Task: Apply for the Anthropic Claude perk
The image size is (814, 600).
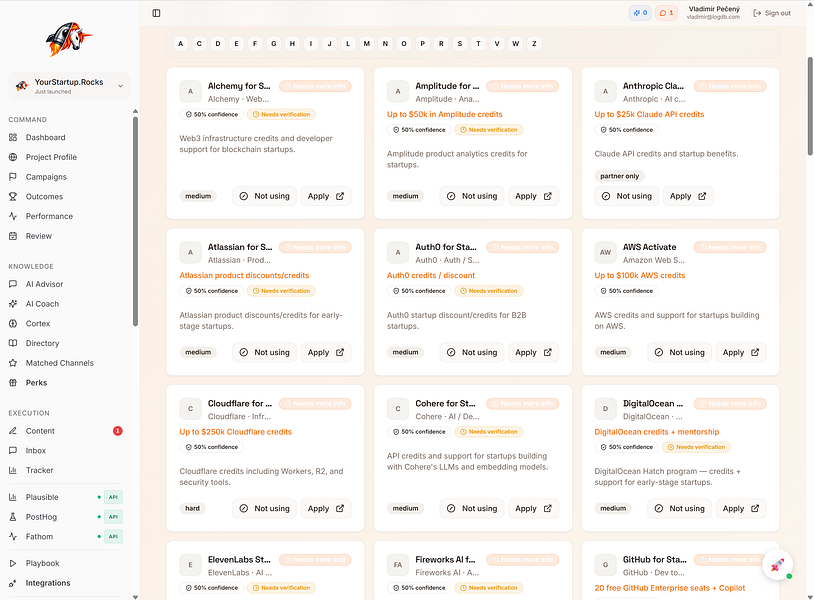Action: [688, 196]
